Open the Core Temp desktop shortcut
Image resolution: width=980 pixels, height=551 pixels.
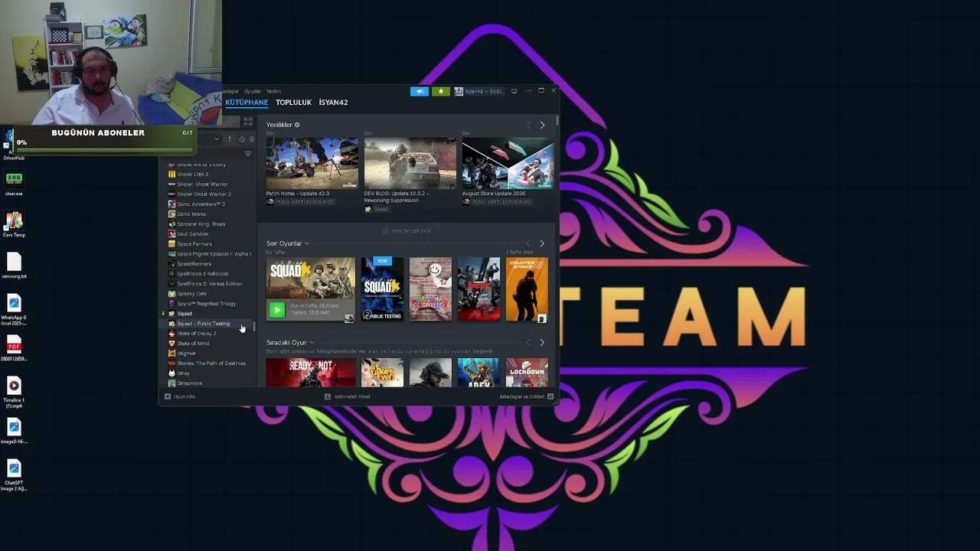click(x=14, y=224)
